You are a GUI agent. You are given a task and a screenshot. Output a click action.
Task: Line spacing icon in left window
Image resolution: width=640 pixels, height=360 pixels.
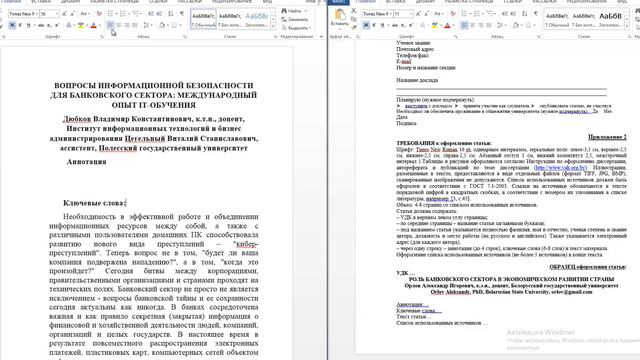[146, 25]
